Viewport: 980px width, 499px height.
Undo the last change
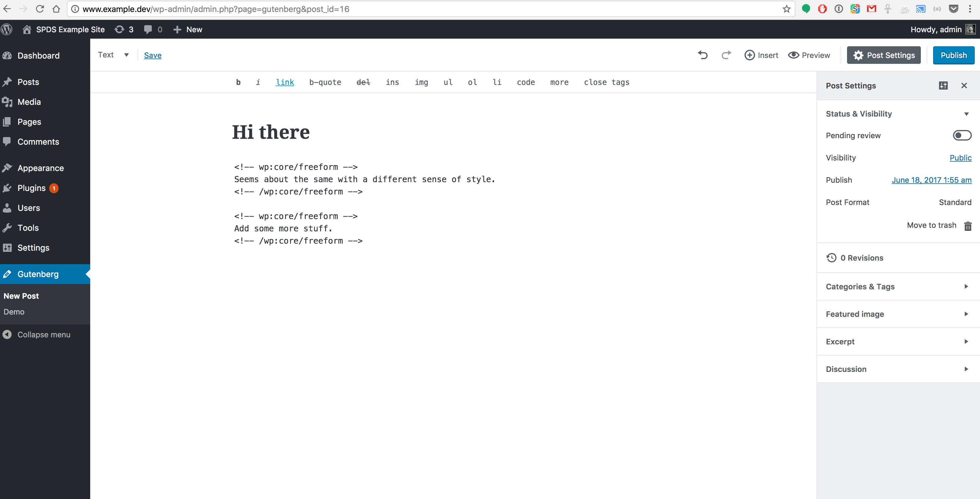click(702, 55)
